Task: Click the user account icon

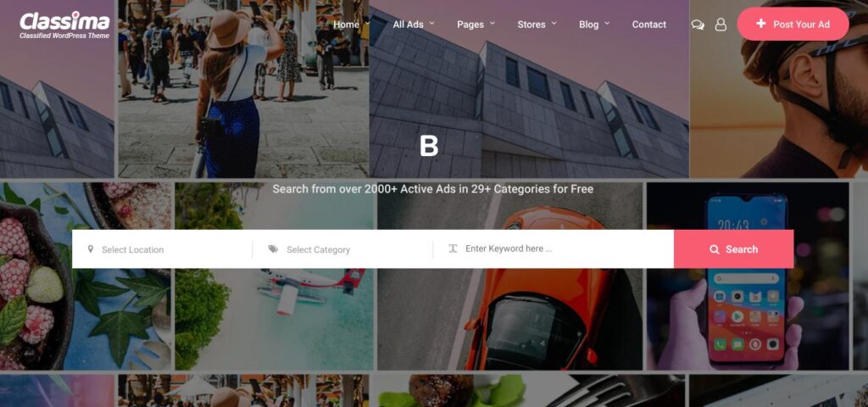Action: 721,25
